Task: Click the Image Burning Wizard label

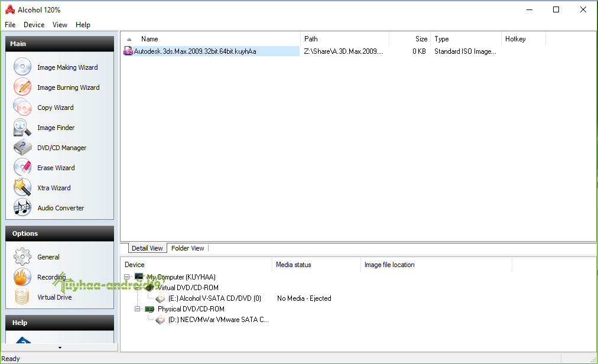Action: [69, 87]
